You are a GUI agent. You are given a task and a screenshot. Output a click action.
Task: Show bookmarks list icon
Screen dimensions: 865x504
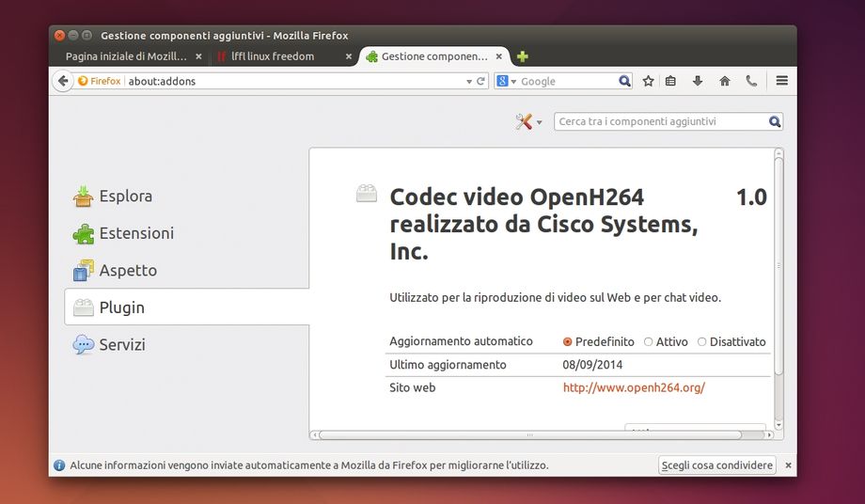click(670, 81)
